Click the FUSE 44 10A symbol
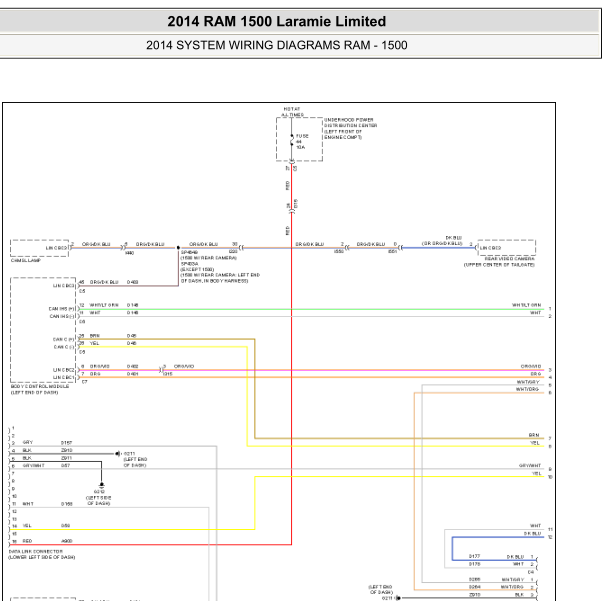 pos(292,141)
